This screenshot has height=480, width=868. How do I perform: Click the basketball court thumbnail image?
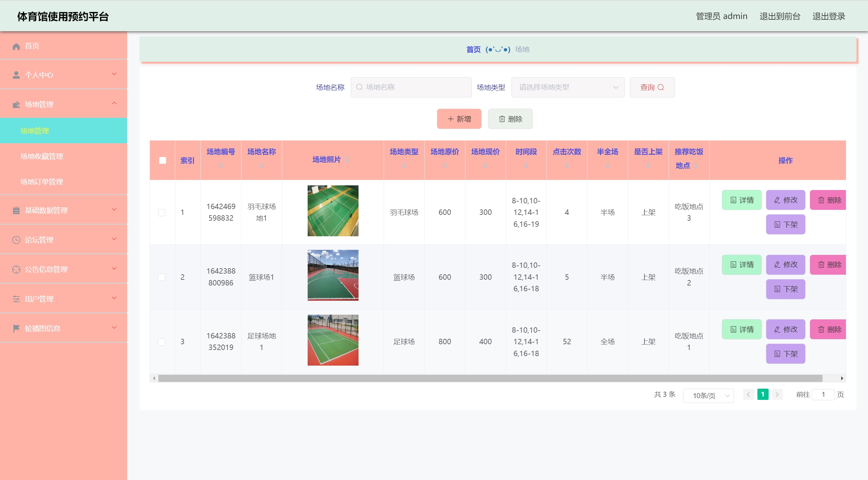333,275
